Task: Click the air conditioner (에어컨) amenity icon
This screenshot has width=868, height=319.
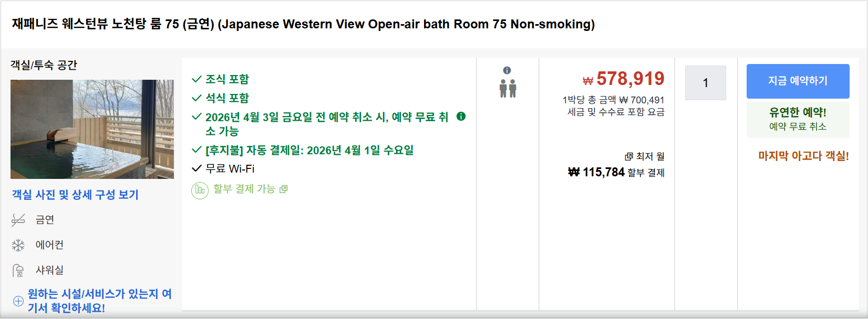Action: (17, 244)
